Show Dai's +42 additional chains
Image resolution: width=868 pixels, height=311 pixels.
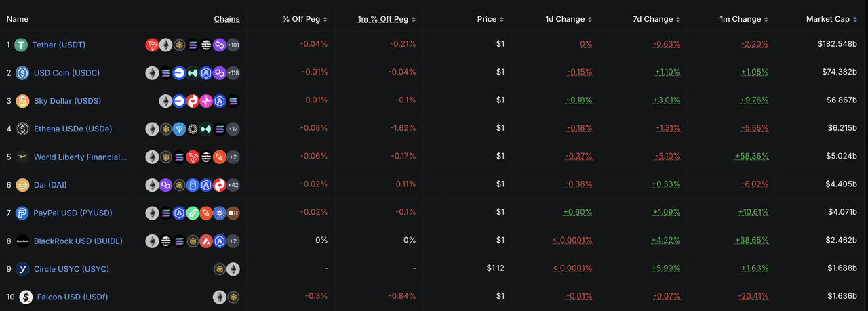pos(233,185)
